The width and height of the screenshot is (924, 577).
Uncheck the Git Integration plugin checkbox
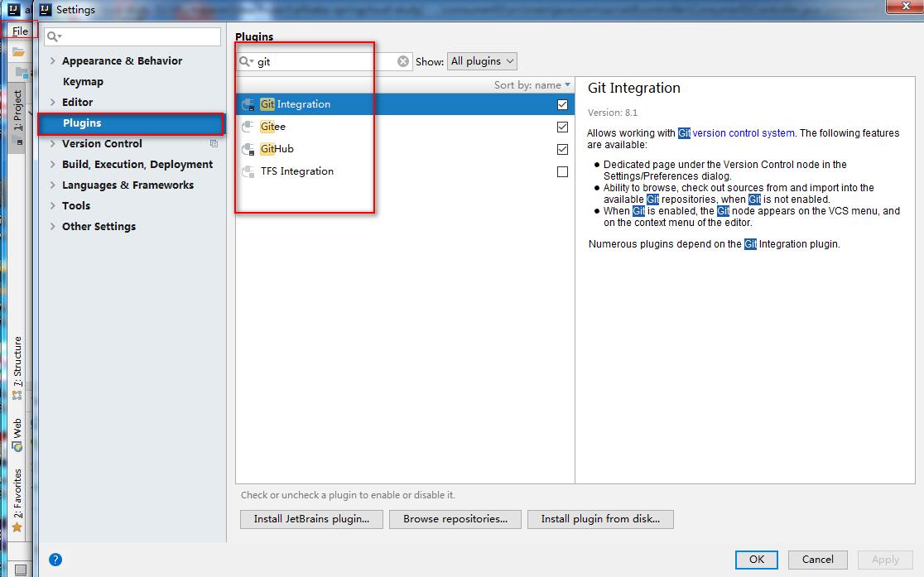(562, 104)
